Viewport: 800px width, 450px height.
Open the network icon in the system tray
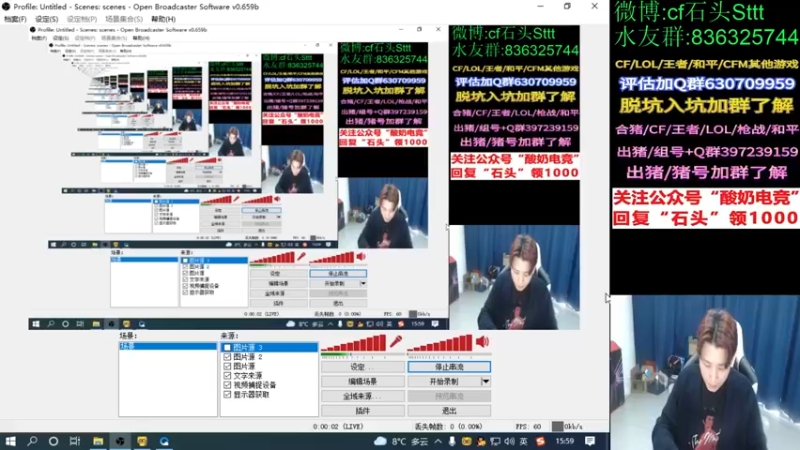(x=495, y=441)
